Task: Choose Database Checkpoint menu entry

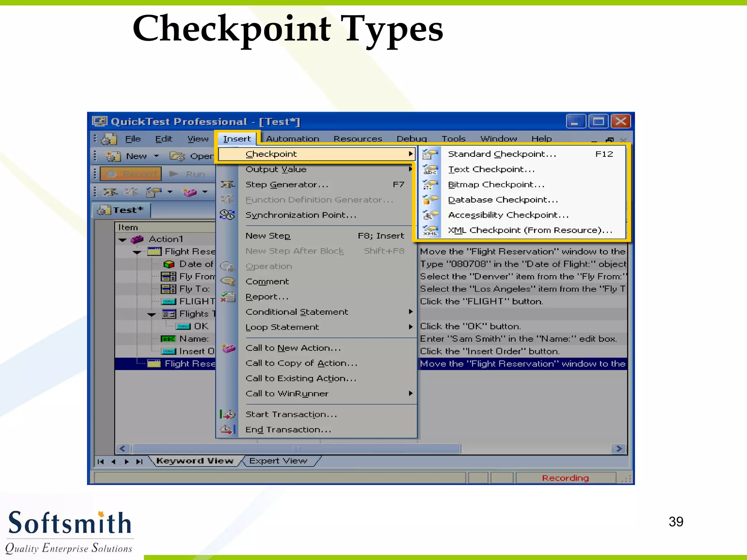Action: tap(522, 200)
